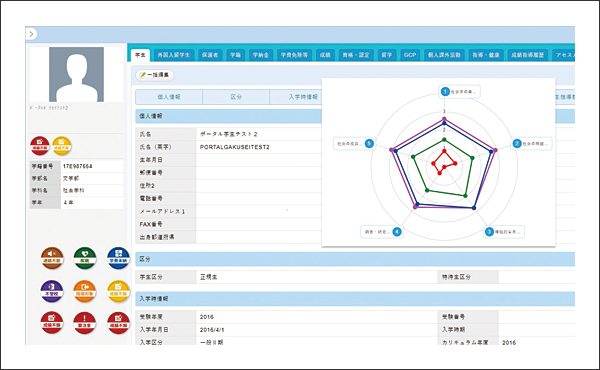
Task: Expand the sidebar with the top-left chevron
Action: 31,34
